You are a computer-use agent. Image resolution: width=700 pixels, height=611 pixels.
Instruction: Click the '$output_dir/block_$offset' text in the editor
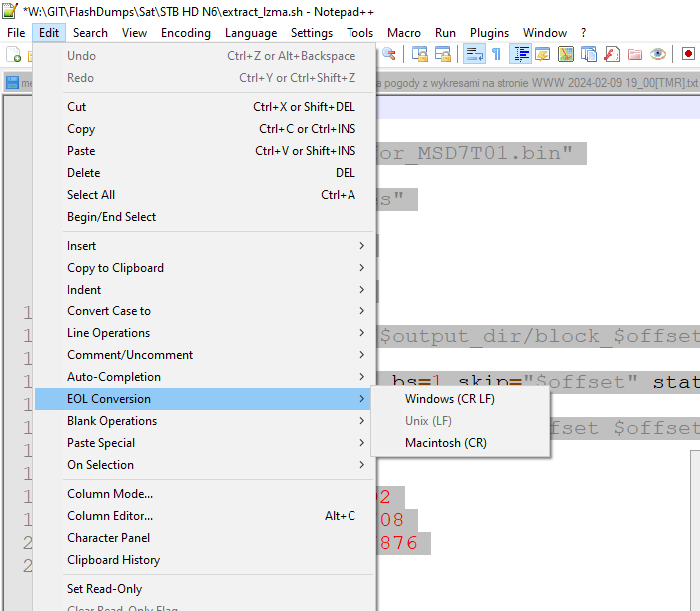pyautogui.click(x=539, y=336)
